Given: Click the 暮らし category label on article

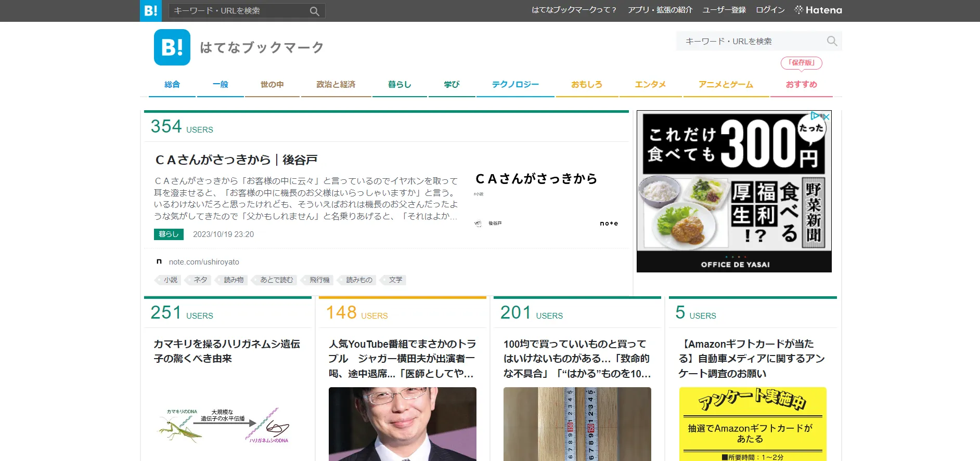Looking at the screenshot, I should 169,234.
